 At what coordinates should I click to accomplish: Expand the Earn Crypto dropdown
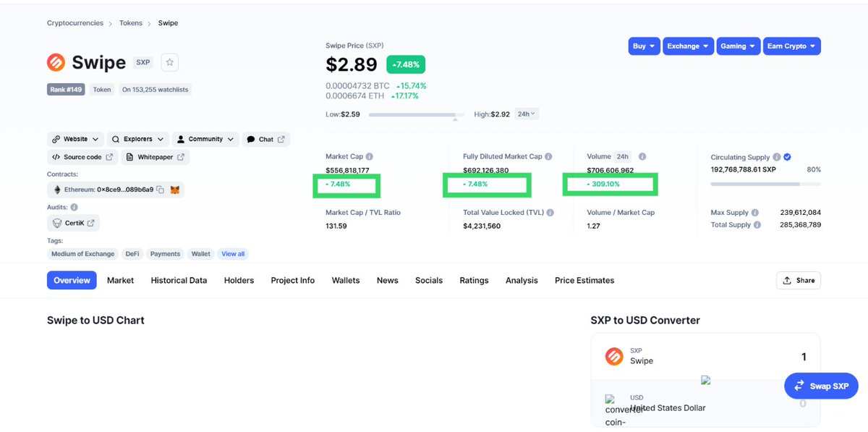click(791, 46)
